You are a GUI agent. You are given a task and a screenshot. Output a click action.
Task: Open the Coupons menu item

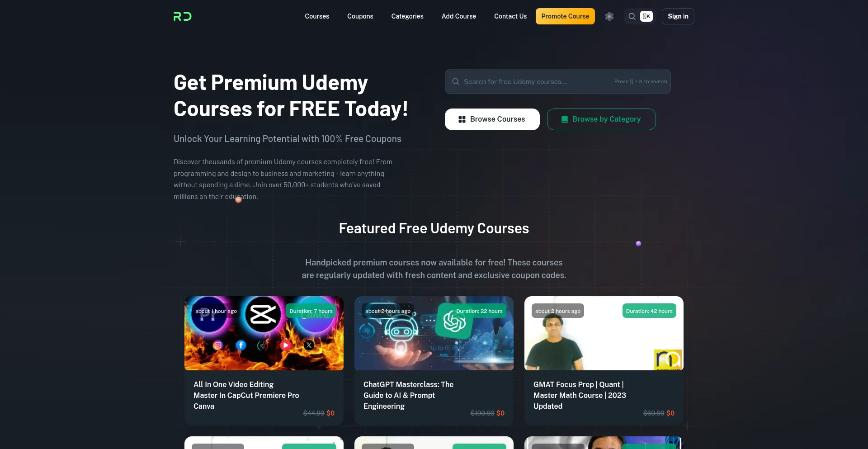coord(360,16)
